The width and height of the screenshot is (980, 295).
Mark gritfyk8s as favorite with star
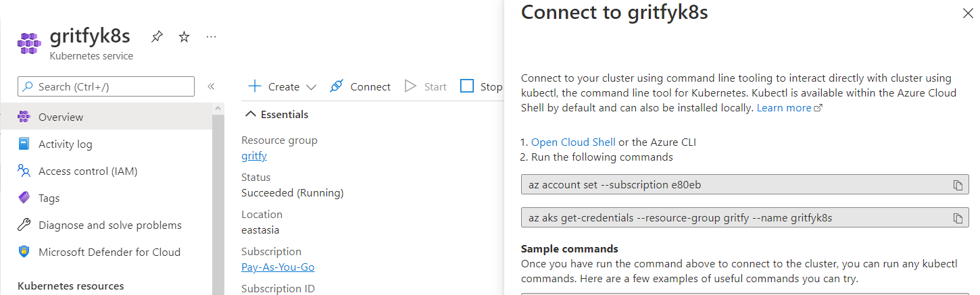click(184, 36)
